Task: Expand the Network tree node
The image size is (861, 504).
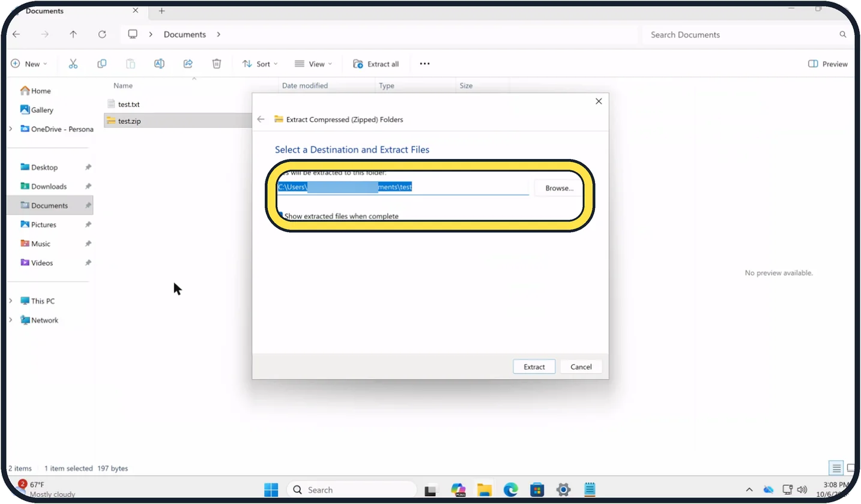Action: point(11,320)
